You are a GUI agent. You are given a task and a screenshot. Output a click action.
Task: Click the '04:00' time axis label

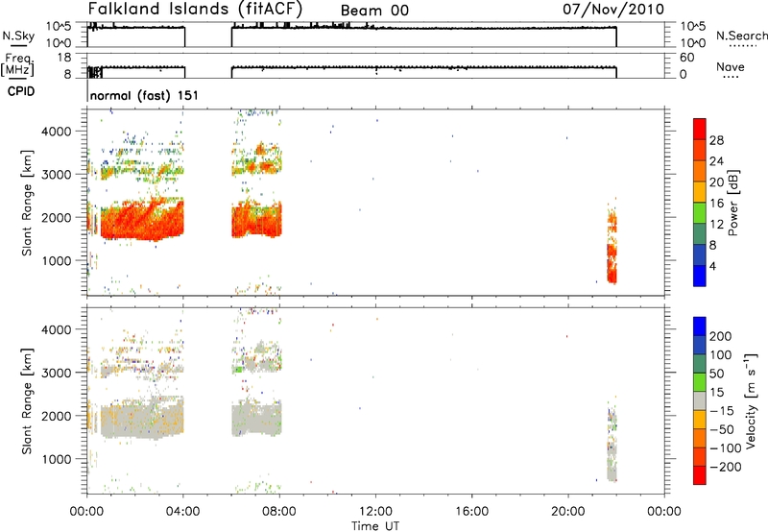[x=182, y=512]
